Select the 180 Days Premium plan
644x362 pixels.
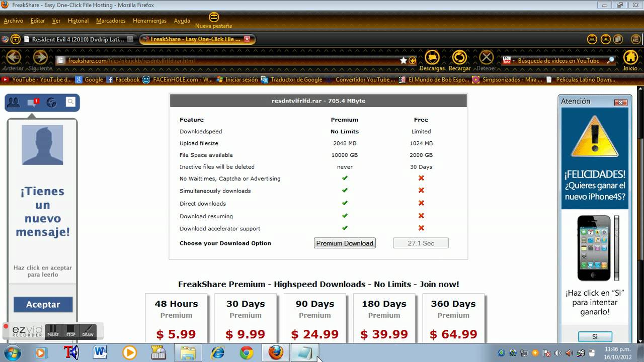point(384,318)
